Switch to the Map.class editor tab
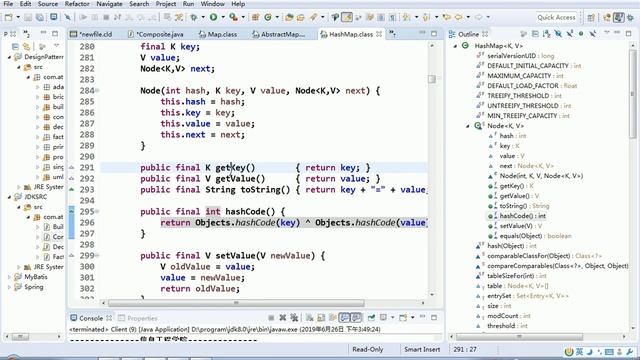 [218, 34]
